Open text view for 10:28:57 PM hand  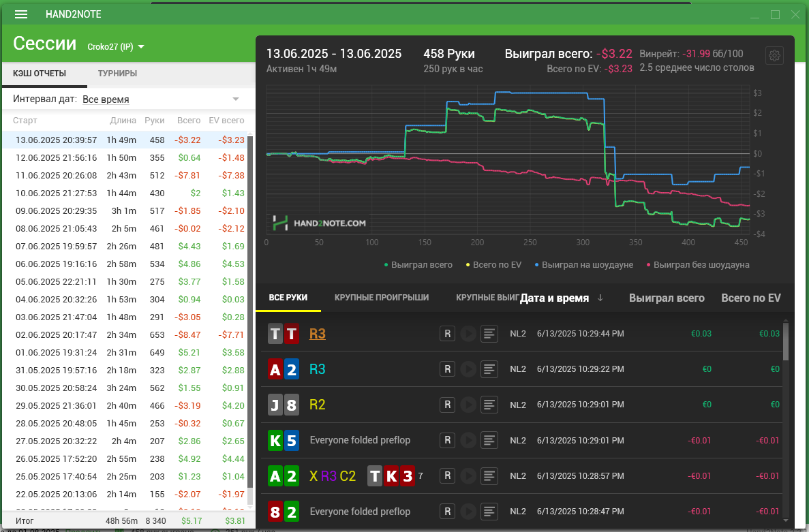[489, 476]
